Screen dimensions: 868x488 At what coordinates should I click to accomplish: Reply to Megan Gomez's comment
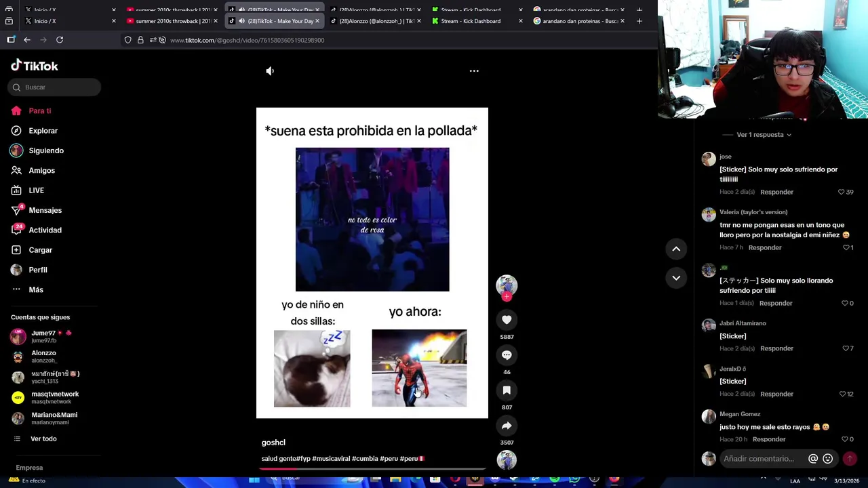pos(769,439)
